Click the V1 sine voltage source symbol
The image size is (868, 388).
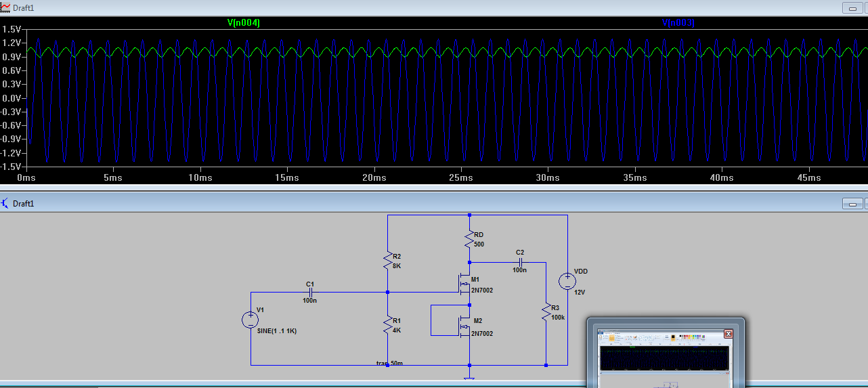point(250,320)
